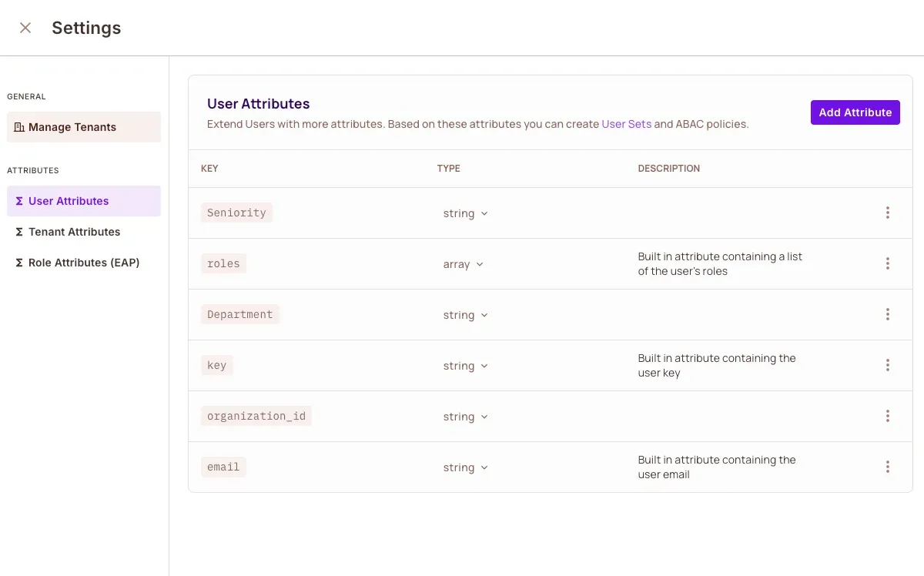This screenshot has width=924, height=576.
Task: Open the Seniority row three-dot menu
Action: [x=887, y=213]
